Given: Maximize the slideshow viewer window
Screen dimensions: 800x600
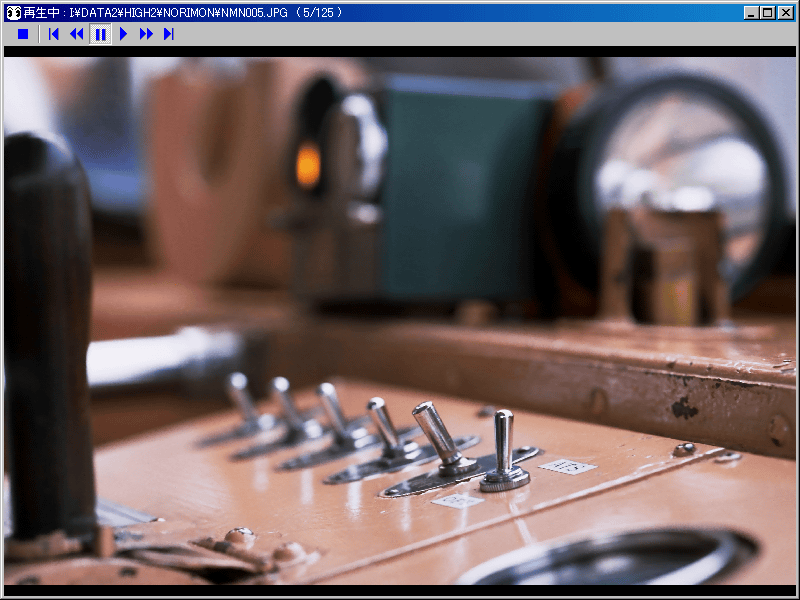Looking at the screenshot, I should [x=767, y=13].
